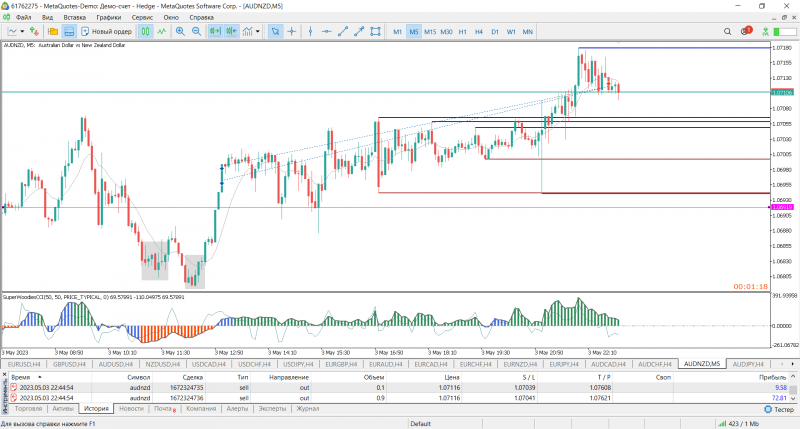Close the toolbox panel with X

click(6, 375)
